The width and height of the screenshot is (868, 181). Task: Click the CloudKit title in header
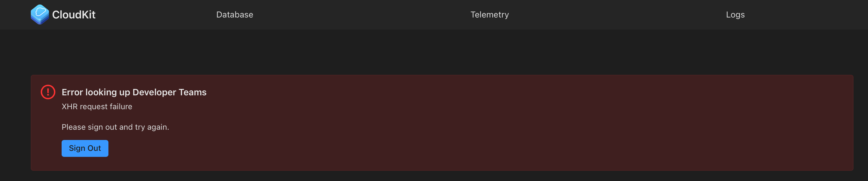[x=74, y=15]
